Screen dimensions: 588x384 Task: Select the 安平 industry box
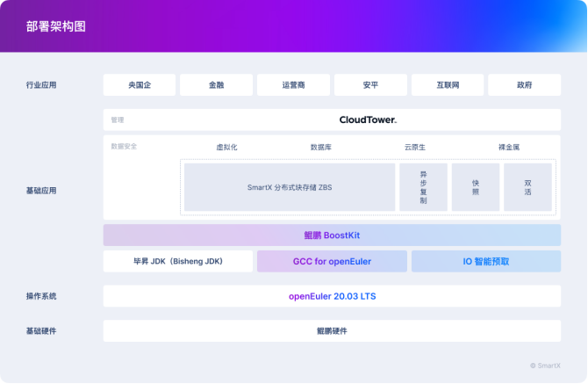pyautogui.click(x=370, y=85)
